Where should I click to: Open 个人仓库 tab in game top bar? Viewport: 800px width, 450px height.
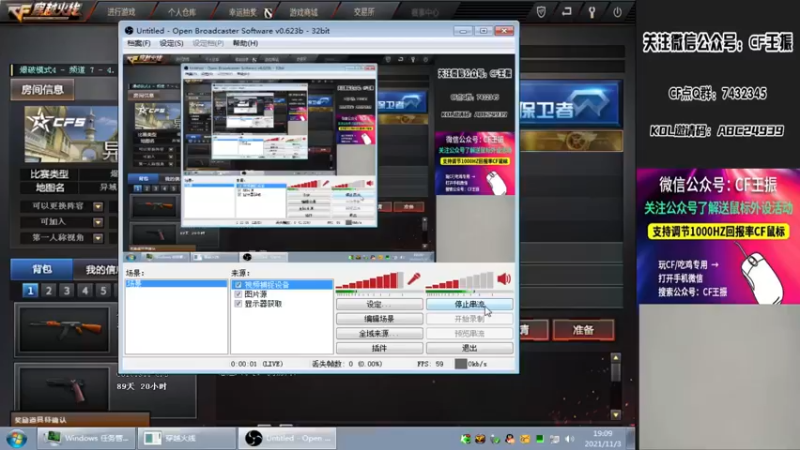tap(182, 12)
